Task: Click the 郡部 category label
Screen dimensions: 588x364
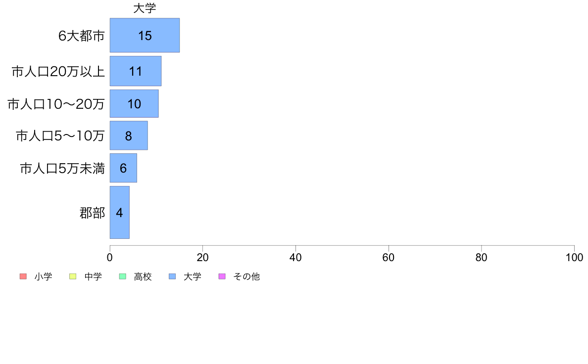Action: tap(92, 213)
